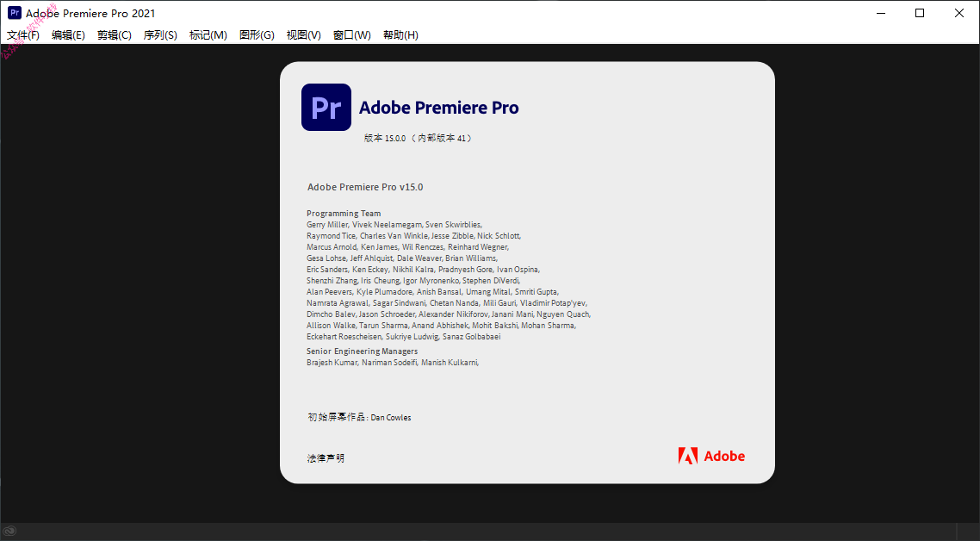Click the Pr logo in About dialog
Image resolution: width=980 pixels, height=541 pixels.
pyautogui.click(x=326, y=108)
